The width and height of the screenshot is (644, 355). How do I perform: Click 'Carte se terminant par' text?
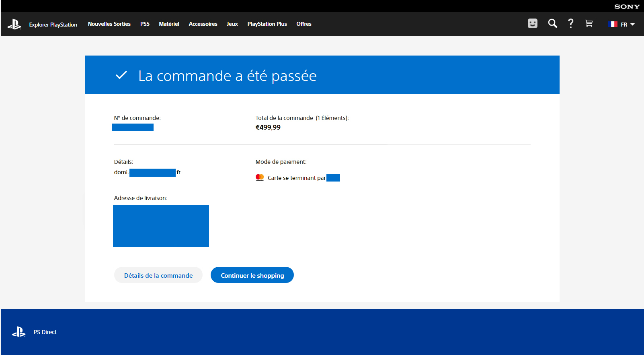tap(297, 178)
